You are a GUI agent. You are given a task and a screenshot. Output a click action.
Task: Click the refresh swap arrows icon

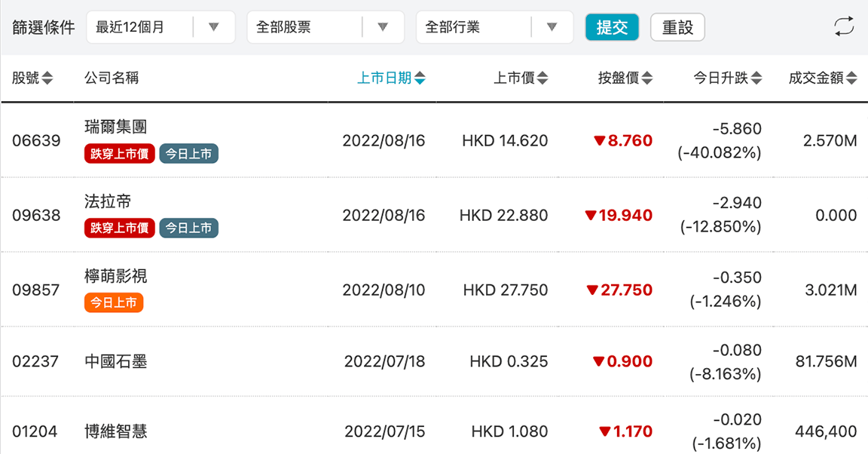point(844,27)
